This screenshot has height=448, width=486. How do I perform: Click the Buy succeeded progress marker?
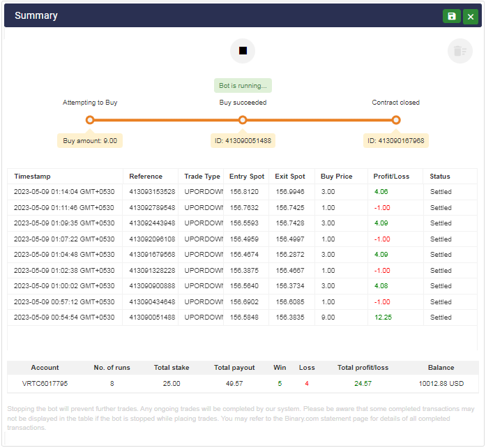[243, 120]
